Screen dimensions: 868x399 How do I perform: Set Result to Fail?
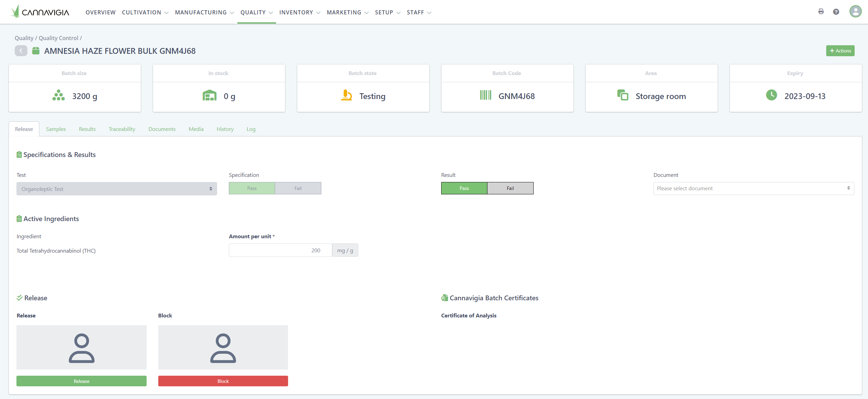(x=510, y=188)
